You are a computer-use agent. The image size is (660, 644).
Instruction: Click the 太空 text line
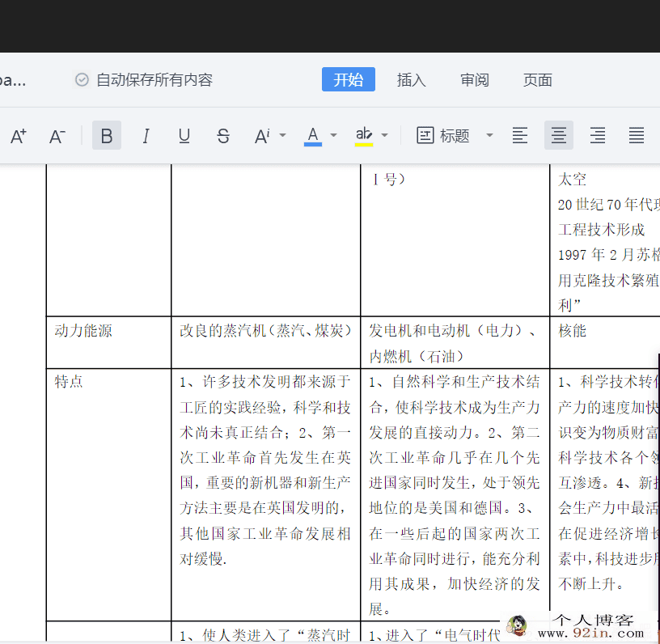coord(572,180)
